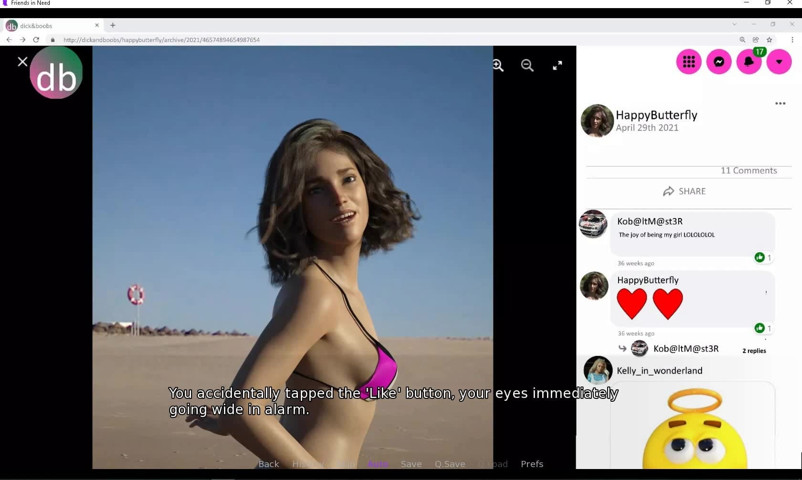Quick save with Q.Save

tap(450, 464)
